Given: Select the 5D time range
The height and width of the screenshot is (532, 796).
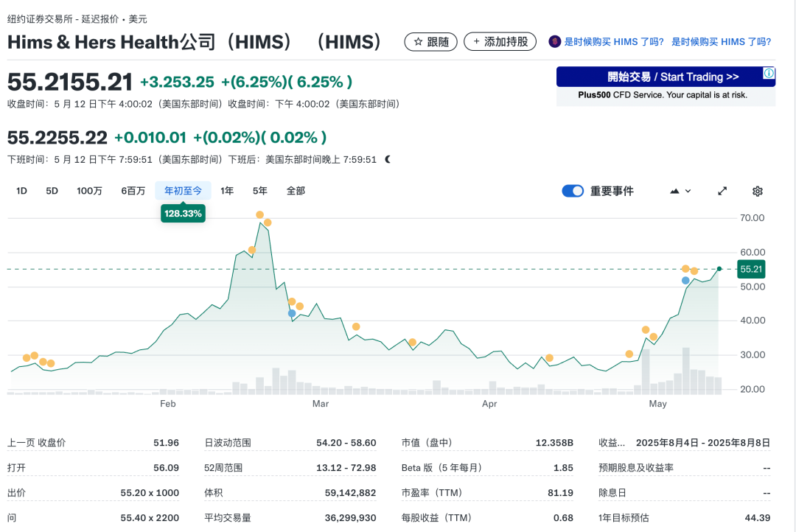Looking at the screenshot, I should 52,191.
